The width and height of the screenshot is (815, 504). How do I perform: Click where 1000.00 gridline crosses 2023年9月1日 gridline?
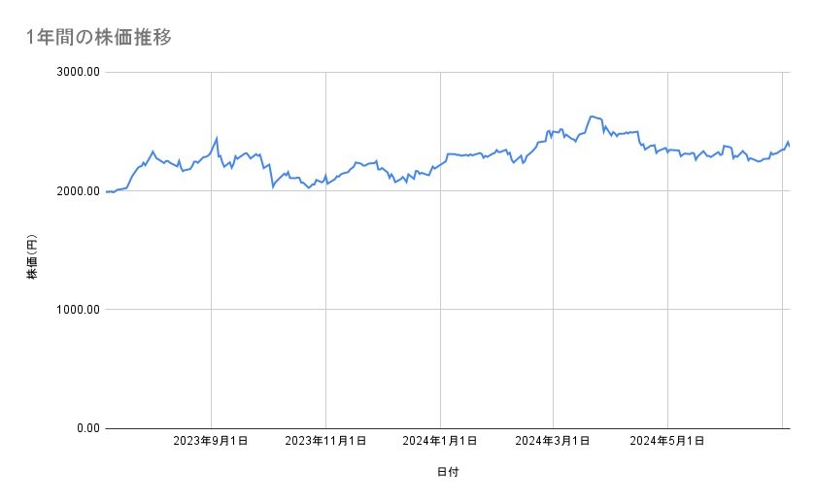tap(211, 310)
